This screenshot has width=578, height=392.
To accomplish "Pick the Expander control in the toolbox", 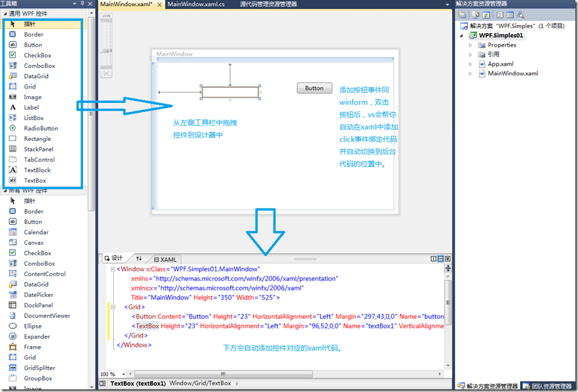I will (45, 337).
